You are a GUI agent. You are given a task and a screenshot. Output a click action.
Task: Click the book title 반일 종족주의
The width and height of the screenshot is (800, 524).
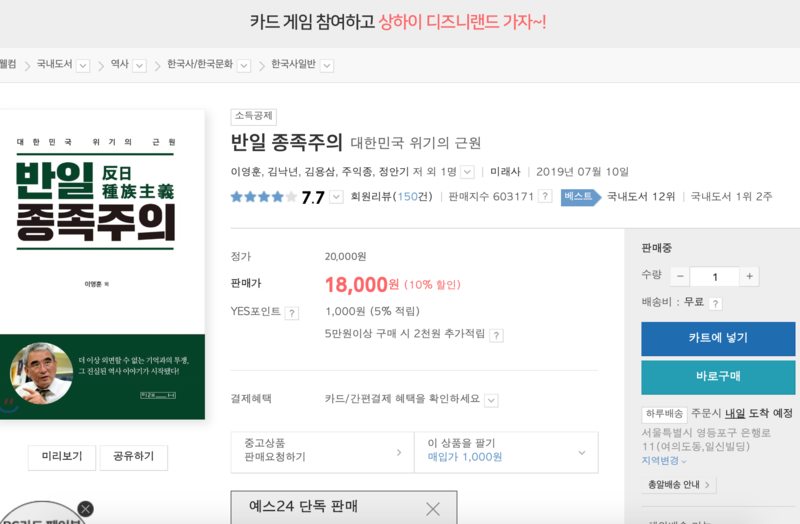click(286, 142)
